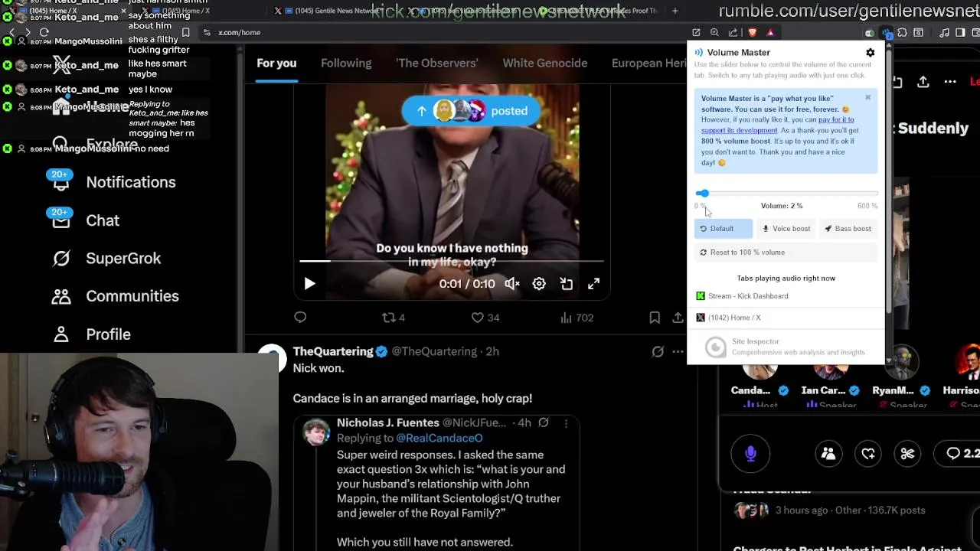This screenshot has height=551, width=980.
Task: Share the Space using upload icon
Action: [x=923, y=82]
